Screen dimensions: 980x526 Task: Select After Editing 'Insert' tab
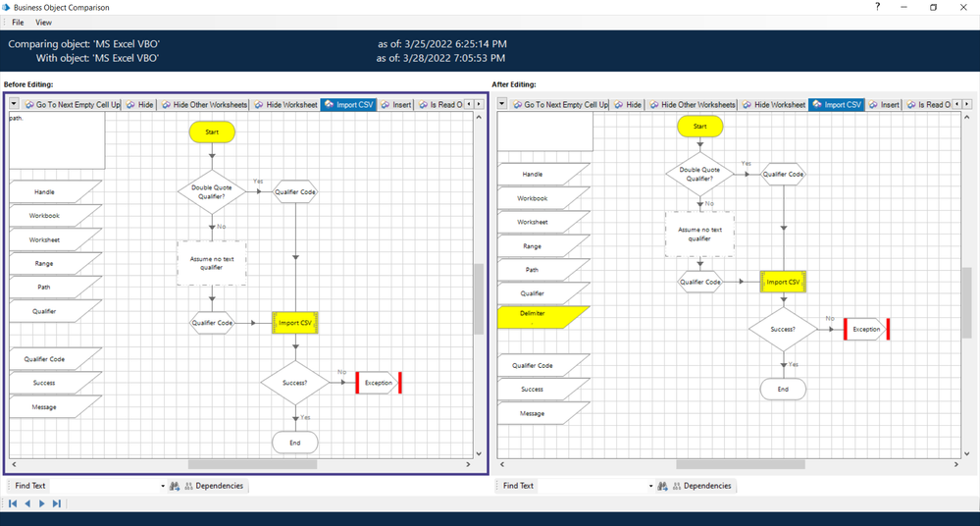884,104
